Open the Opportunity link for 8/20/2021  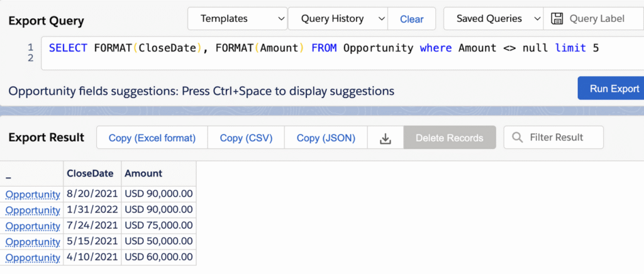point(33,194)
